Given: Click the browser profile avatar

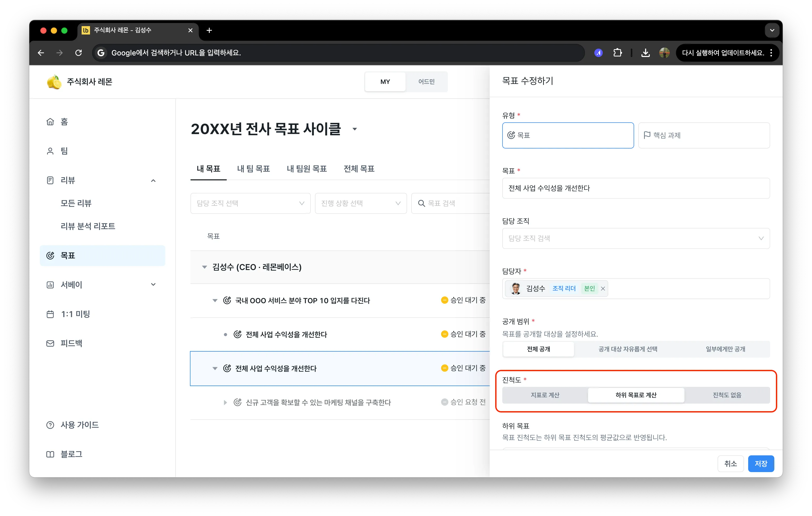Looking at the screenshot, I should tap(664, 53).
